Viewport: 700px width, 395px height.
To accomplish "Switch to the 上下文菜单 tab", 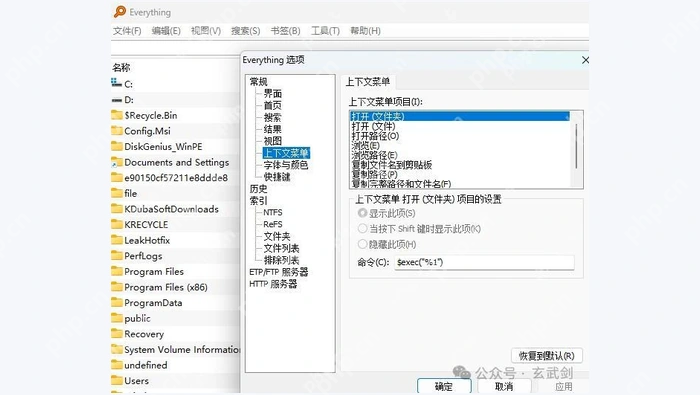I will [x=368, y=82].
